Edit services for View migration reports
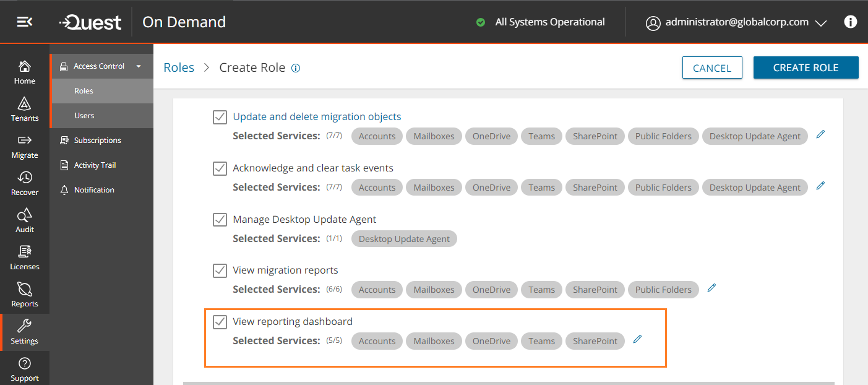Image resolution: width=868 pixels, height=385 pixels. pos(711,288)
